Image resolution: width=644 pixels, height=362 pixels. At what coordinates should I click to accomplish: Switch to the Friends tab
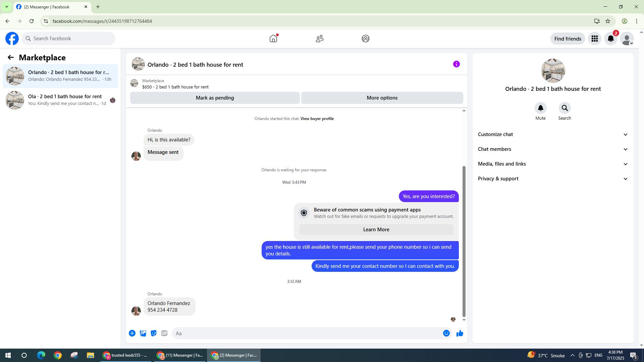pyautogui.click(x=319, y=39)
